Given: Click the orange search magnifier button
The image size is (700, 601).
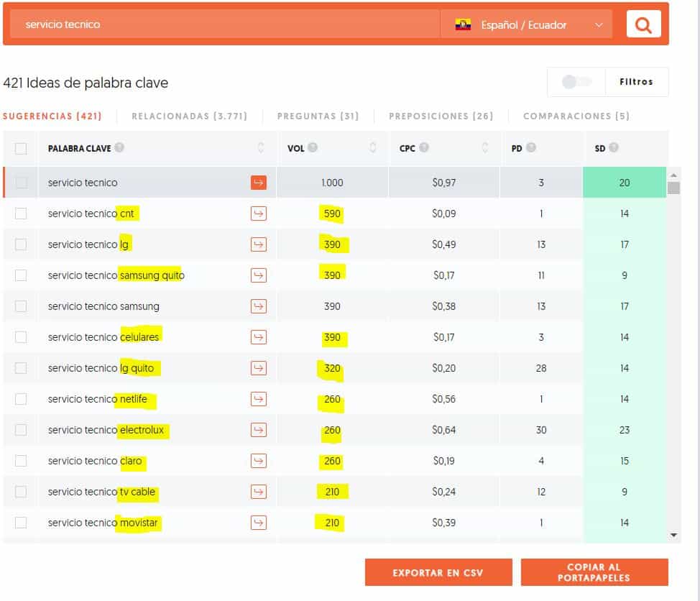Looking at the screenshot, I should click(643, 24).
